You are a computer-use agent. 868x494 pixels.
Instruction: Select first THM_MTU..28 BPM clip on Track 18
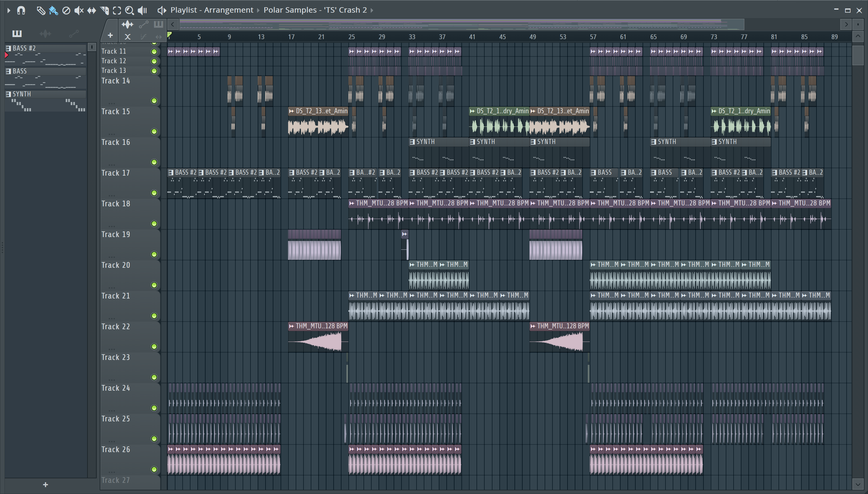[379, 214]
